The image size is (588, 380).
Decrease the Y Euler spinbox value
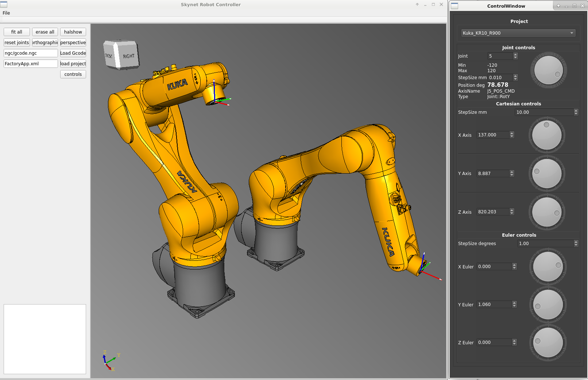tap(514, 306)
